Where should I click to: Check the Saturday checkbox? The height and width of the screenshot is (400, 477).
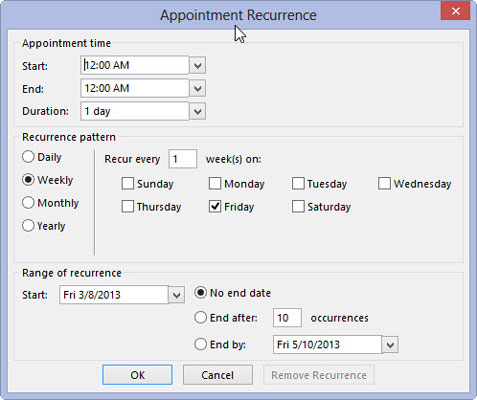(298, 206)
